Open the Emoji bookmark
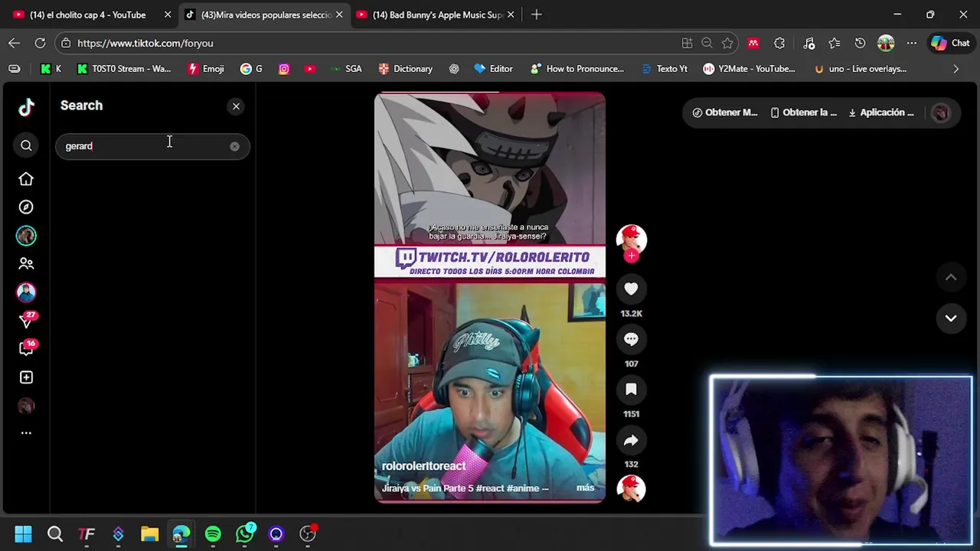 206,69
